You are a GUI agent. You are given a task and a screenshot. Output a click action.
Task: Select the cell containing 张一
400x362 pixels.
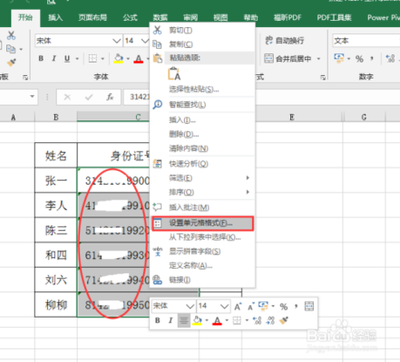tap(56, 180)
